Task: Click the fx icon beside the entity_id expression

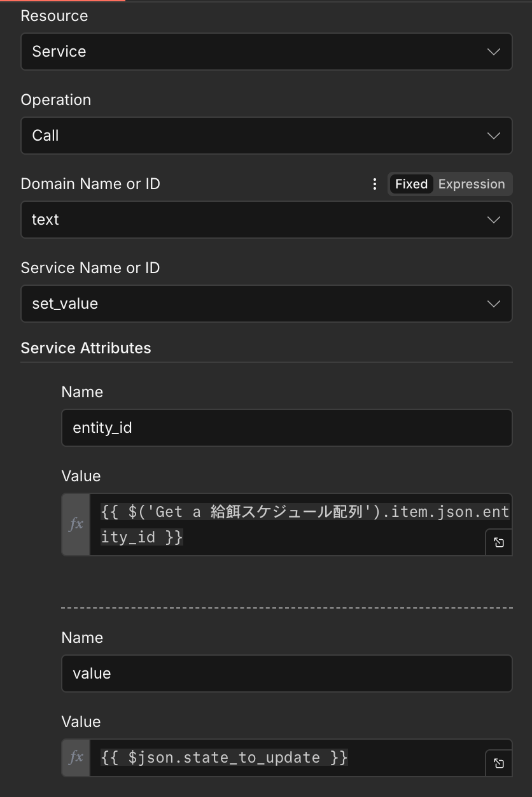Action: [x=76, y=524]
